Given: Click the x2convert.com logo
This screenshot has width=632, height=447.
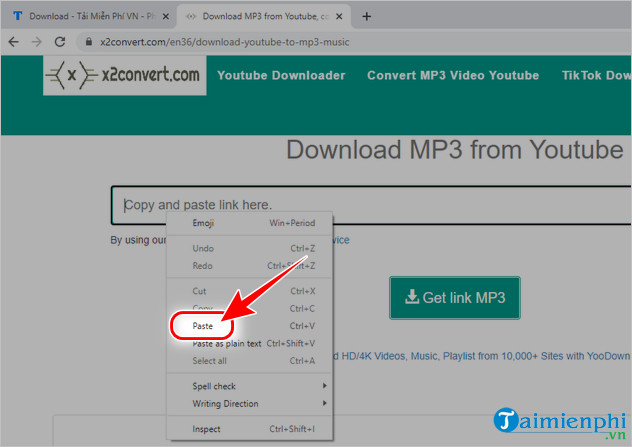Looking at the screenshot, I should click(125, 75).
